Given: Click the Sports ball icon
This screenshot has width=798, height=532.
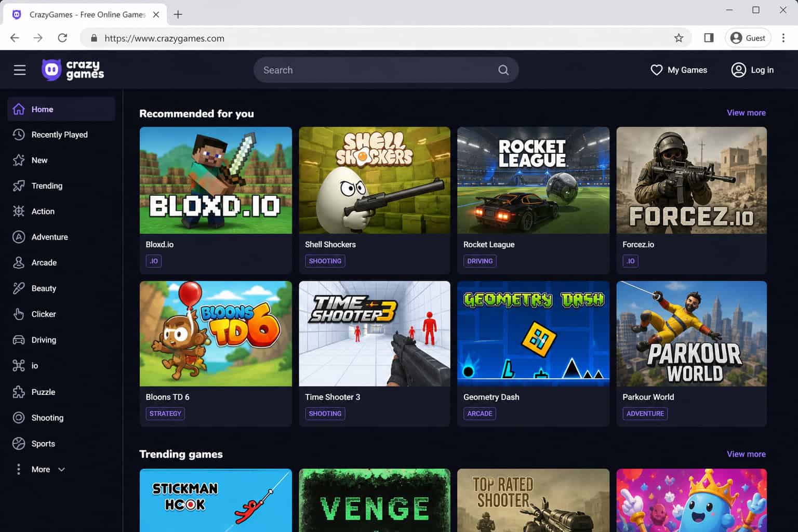Looking at the screenshot, I should [19, 444].
